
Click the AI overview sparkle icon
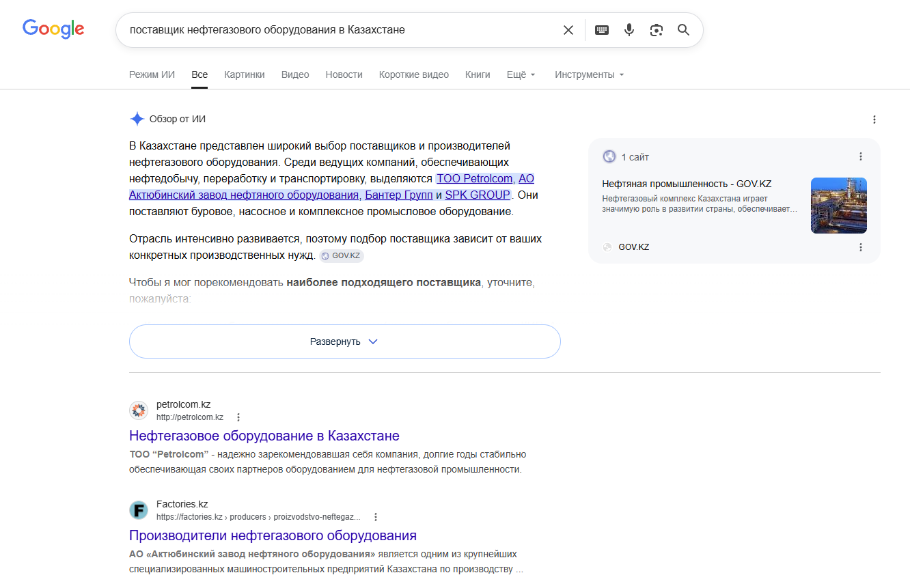tap(137, 119)
